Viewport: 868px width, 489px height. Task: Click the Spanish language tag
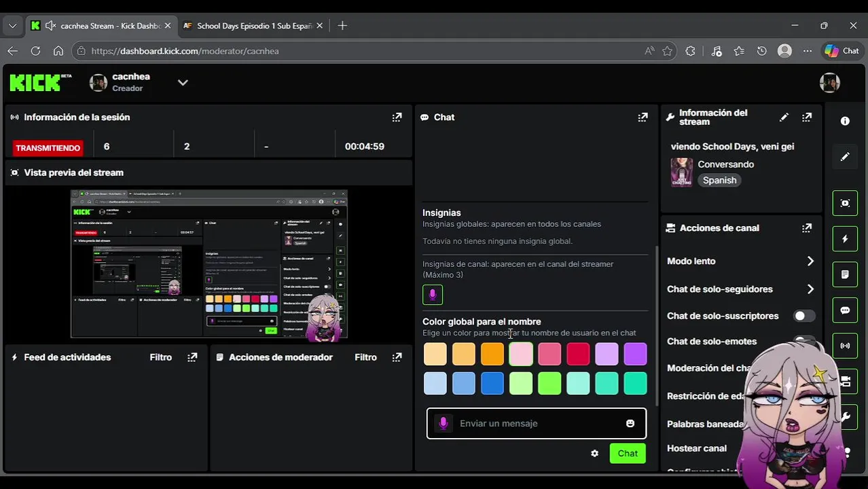pyautogui.click(x=719, y=180)
